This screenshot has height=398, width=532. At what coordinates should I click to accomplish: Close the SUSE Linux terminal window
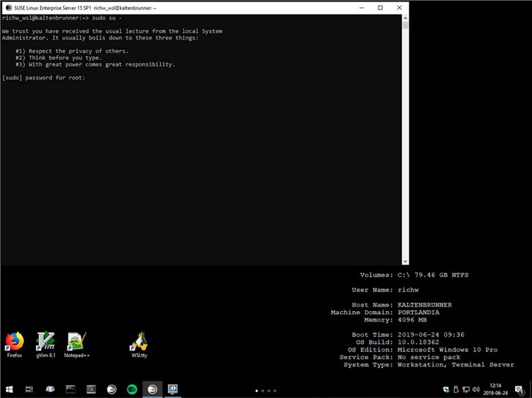click(399, 8)
